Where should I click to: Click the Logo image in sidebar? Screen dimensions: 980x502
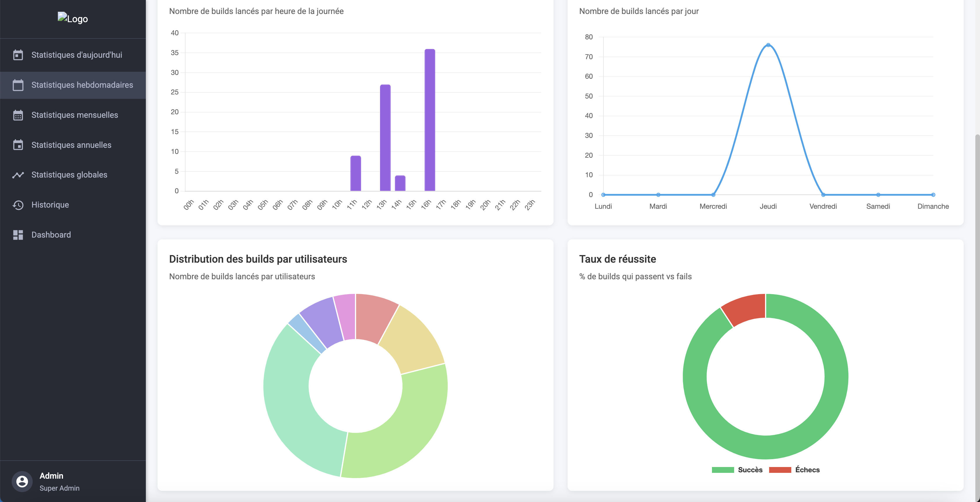(73, 18)
